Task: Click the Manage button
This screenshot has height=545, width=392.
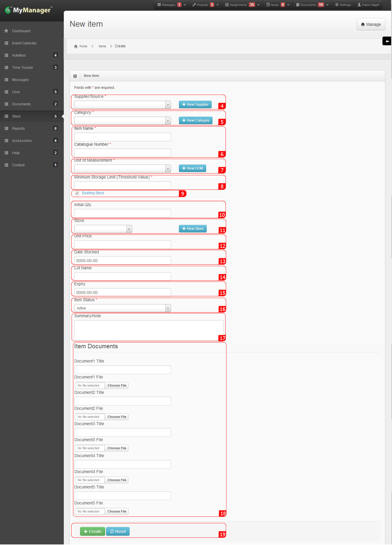Action: click(371, 24)
